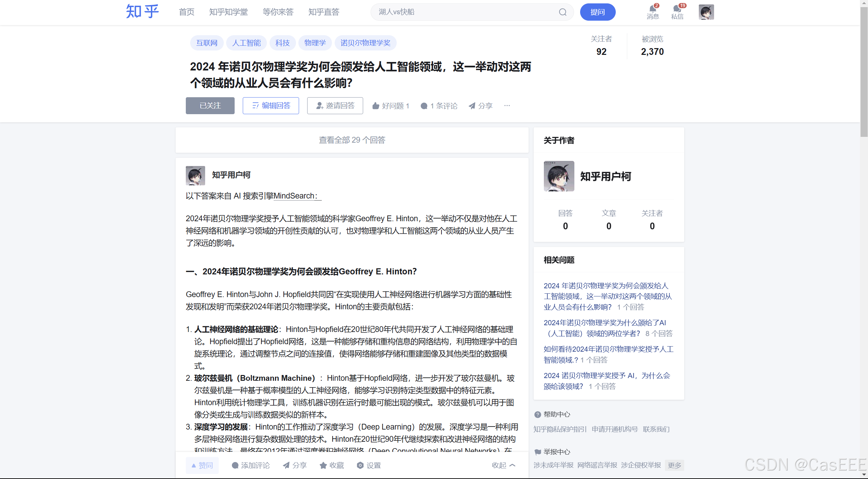This screenshot has width=868, height=479.
Task: Click 收藏 star icon on answer
Action: [323, 465]
